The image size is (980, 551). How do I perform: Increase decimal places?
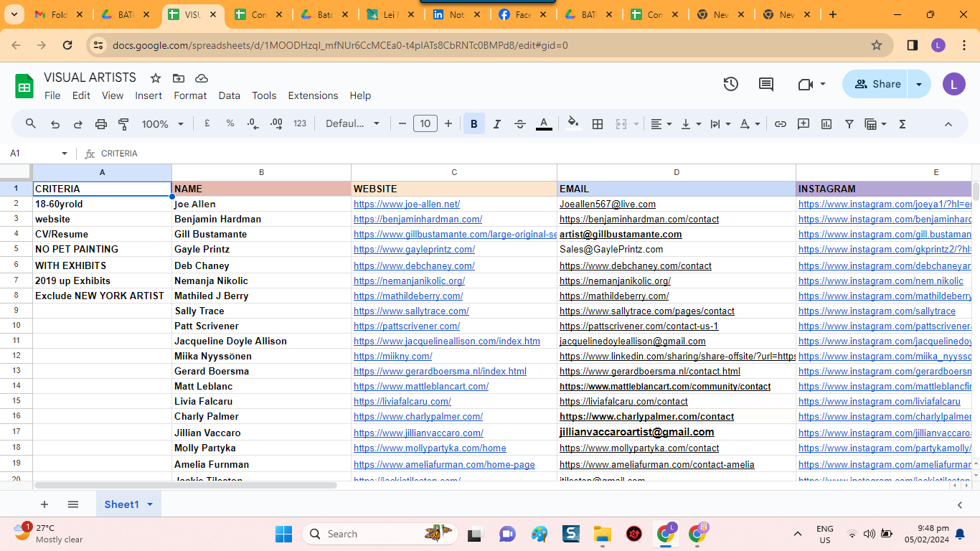point(276,123)
